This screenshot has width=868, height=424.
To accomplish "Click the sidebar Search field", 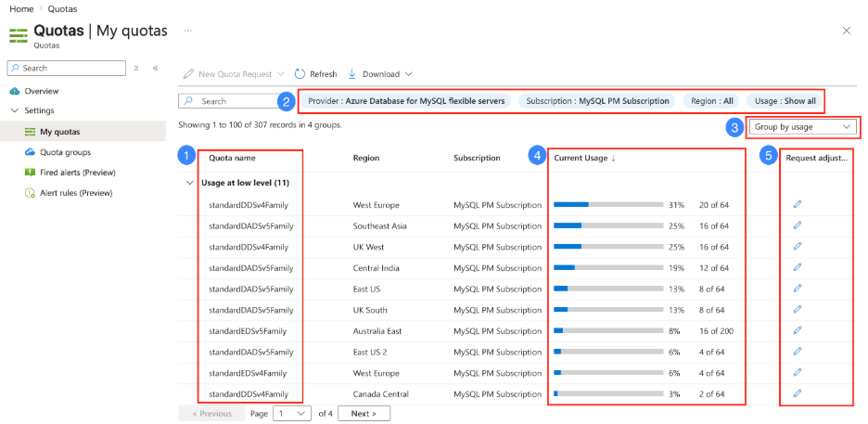I will (x=67, y=68).
